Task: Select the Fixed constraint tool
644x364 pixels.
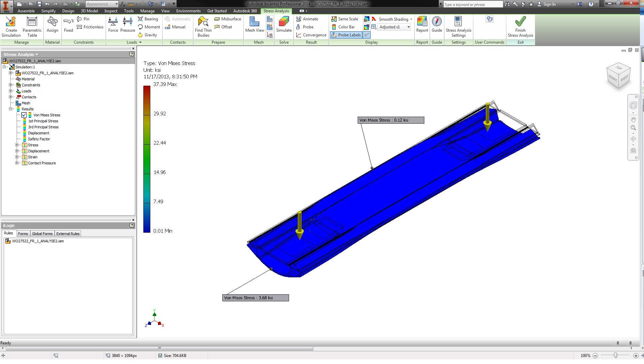Action: click(68, 22)
